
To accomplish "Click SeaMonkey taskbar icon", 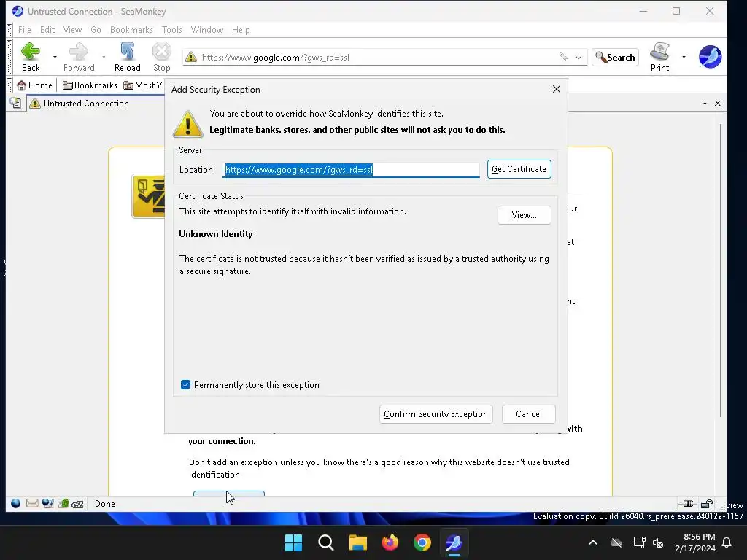I will (x=454, y=542).
